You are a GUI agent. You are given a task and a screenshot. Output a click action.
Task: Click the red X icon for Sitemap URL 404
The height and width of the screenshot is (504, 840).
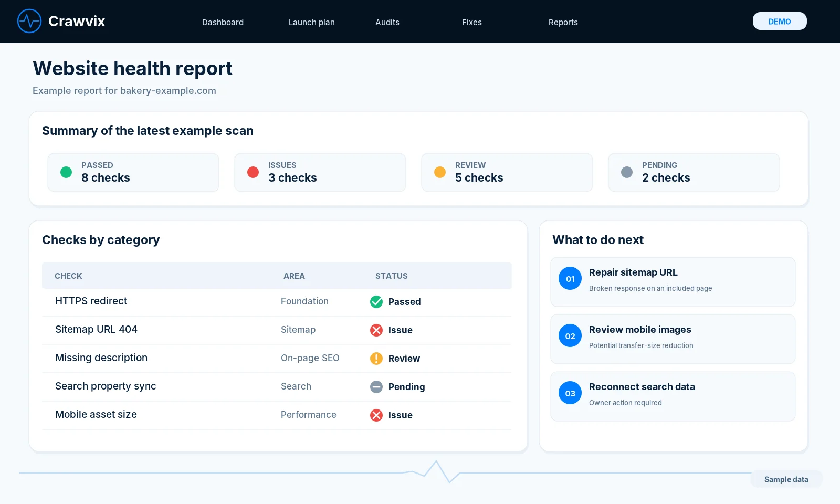(376, 330)
